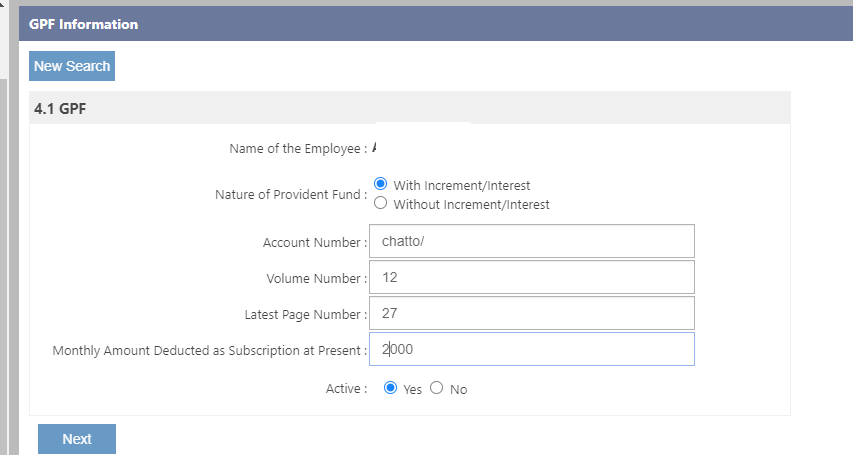The width and height of the screenshot is (853, 455).
Task: Select the With Increment/Interest radio option
Action: point(380,185)
